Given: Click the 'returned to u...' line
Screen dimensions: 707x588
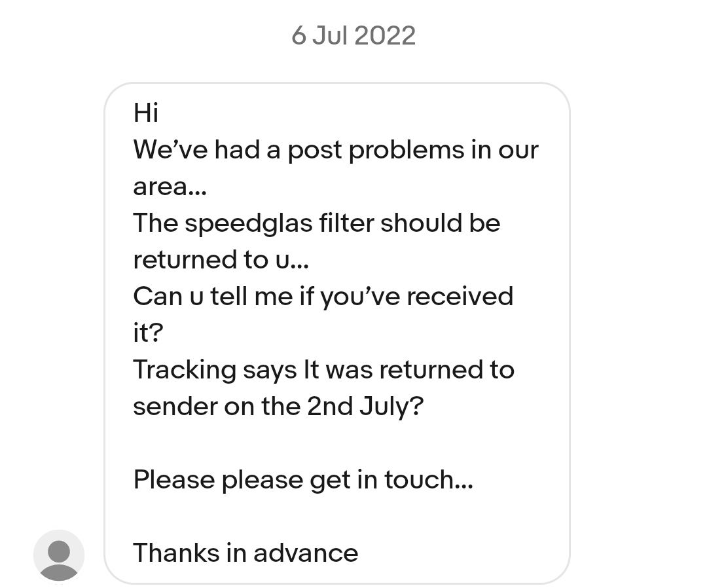Looking at the screenshot, I should [x=221, y=260].
